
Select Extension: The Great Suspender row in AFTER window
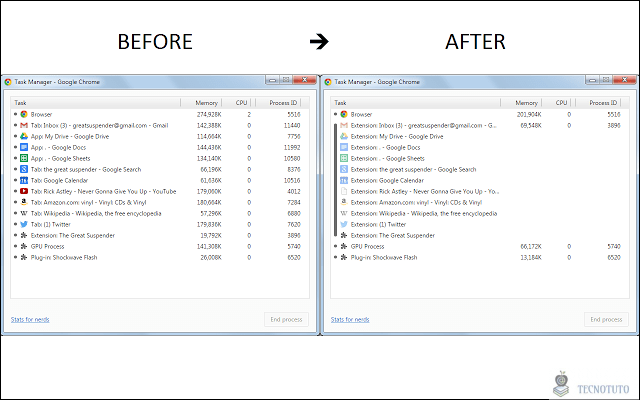pos(480,236)
